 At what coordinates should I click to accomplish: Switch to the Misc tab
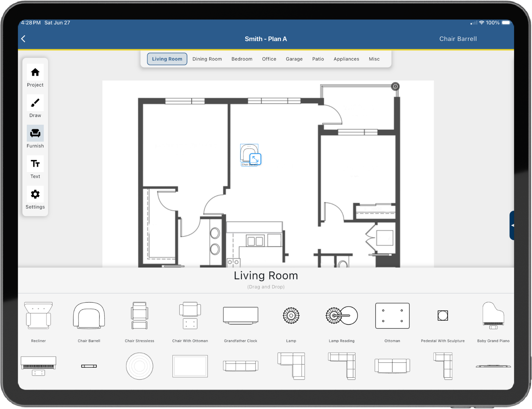pos(374,59)
